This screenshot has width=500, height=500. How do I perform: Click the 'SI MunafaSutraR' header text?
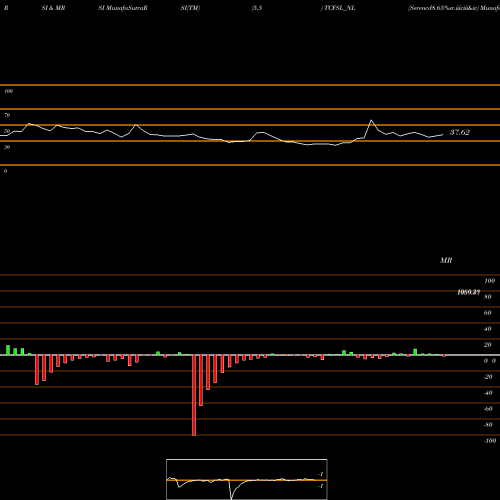(x=123, y=8)
